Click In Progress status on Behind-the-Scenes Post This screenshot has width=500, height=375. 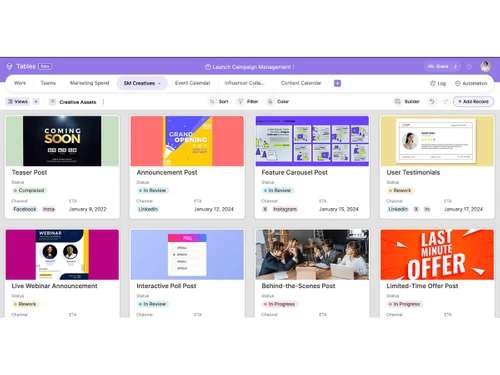(279, 304)
